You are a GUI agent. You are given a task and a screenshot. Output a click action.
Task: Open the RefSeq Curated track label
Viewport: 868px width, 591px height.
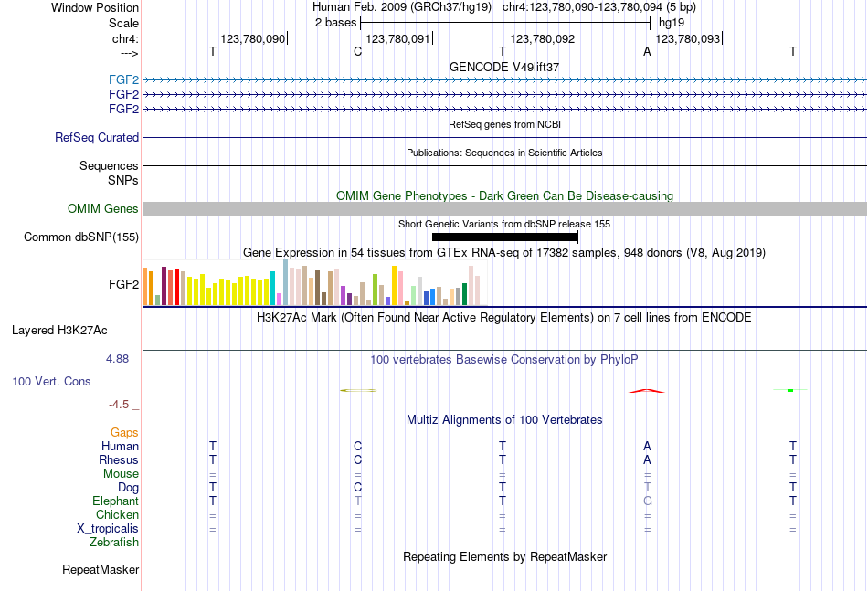click(x=97, y=137)
